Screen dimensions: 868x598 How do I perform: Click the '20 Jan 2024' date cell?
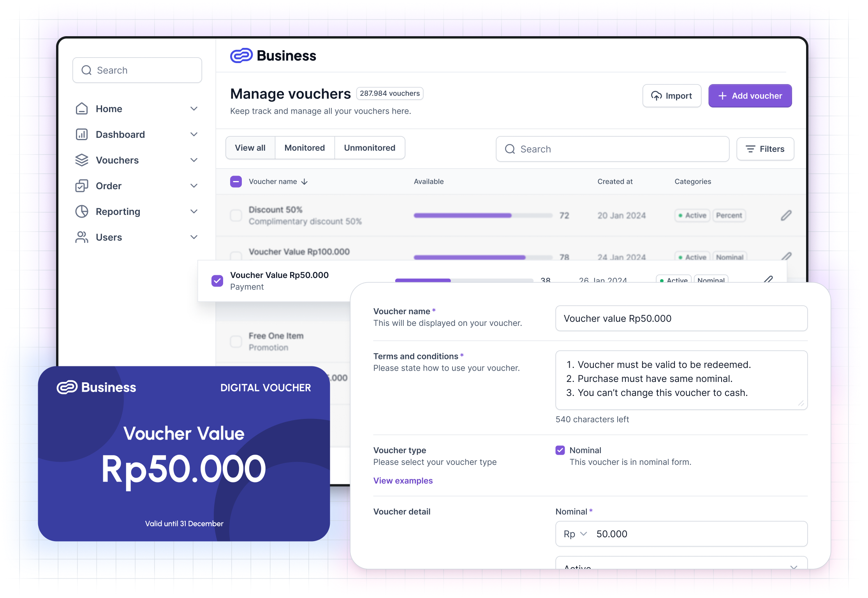click(622, 215)
